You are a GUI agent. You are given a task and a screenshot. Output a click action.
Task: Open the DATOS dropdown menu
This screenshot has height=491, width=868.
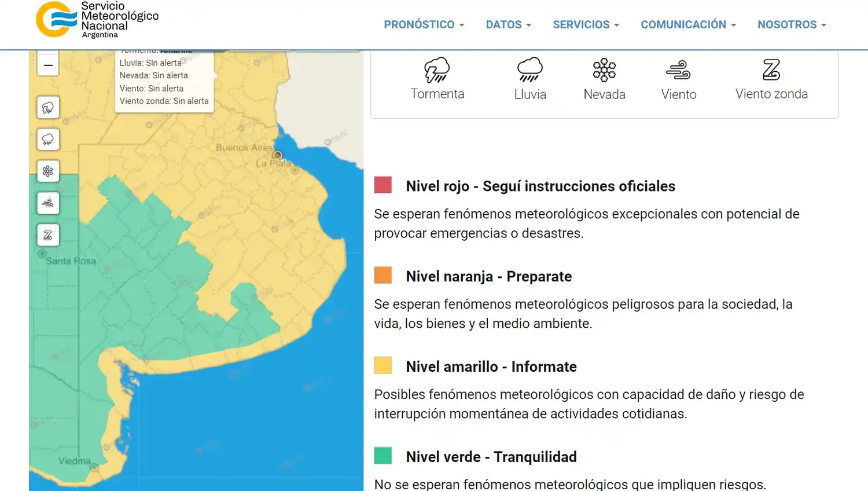(x=509, y=24)
